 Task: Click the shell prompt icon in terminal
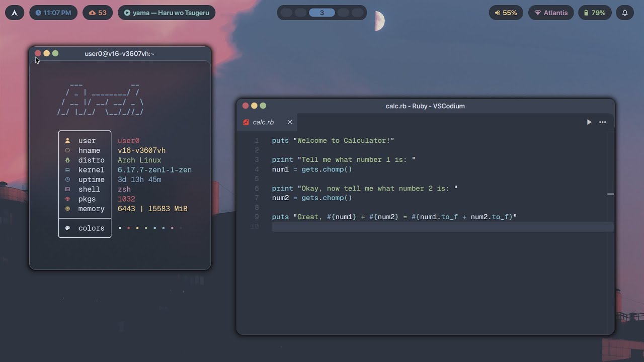pos(67,189)
